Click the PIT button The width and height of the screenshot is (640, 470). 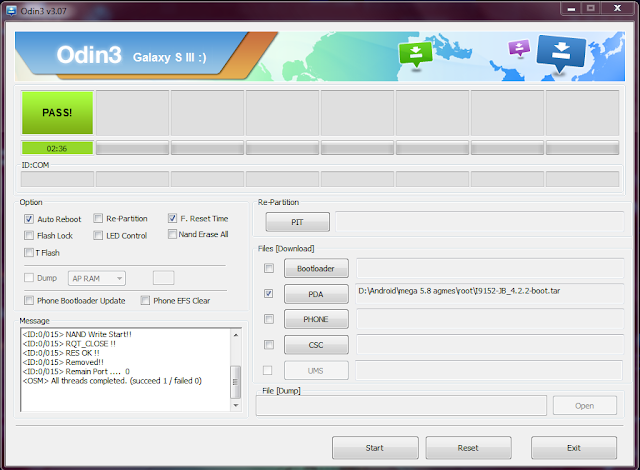[x=298, y=222]
